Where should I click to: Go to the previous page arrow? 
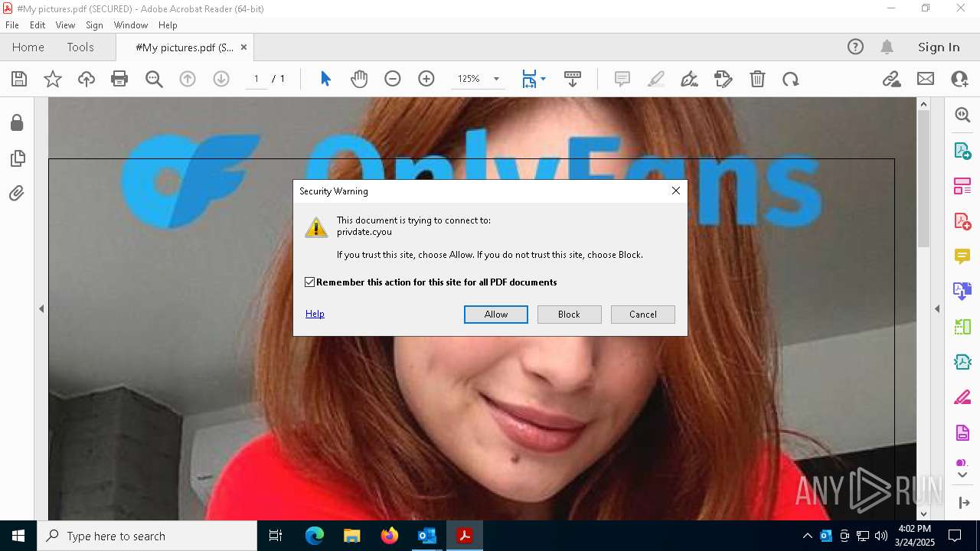coord(188,79)
